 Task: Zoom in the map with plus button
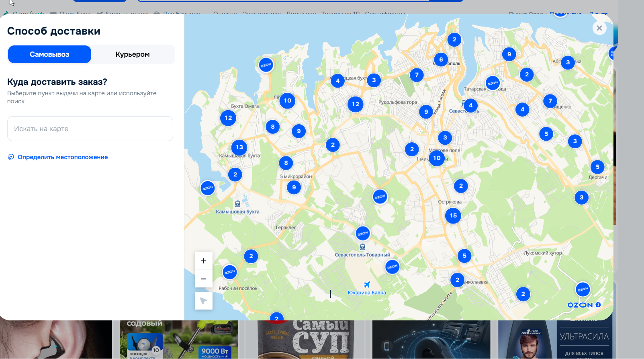coord(204,261)
